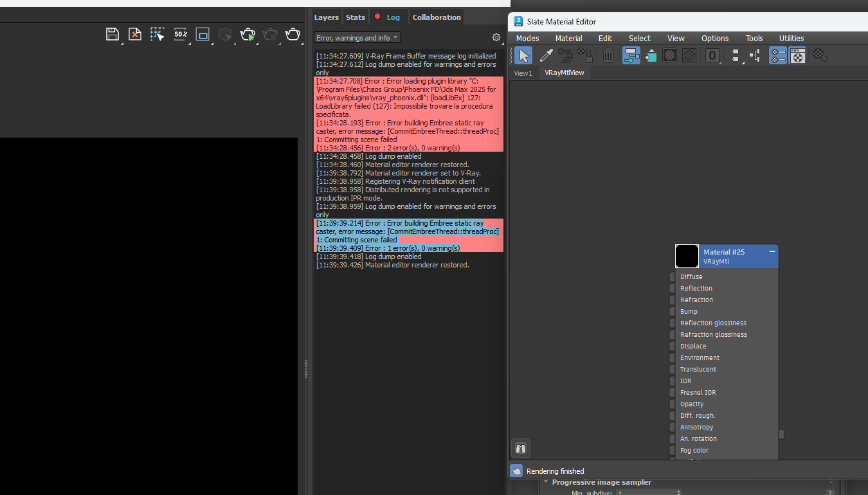Show shaded material in viewport
Screen dimensions: 868x495
tap(669, 55)
